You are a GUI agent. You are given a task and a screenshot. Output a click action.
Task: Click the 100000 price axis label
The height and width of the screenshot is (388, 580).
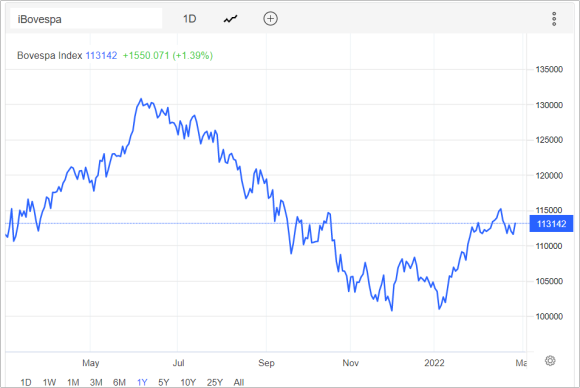549,316
